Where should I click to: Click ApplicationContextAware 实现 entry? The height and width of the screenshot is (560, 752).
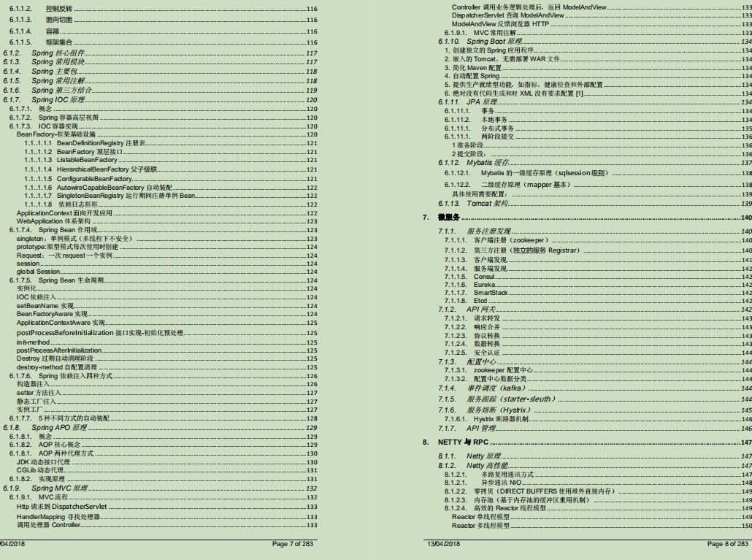point(167,323)
